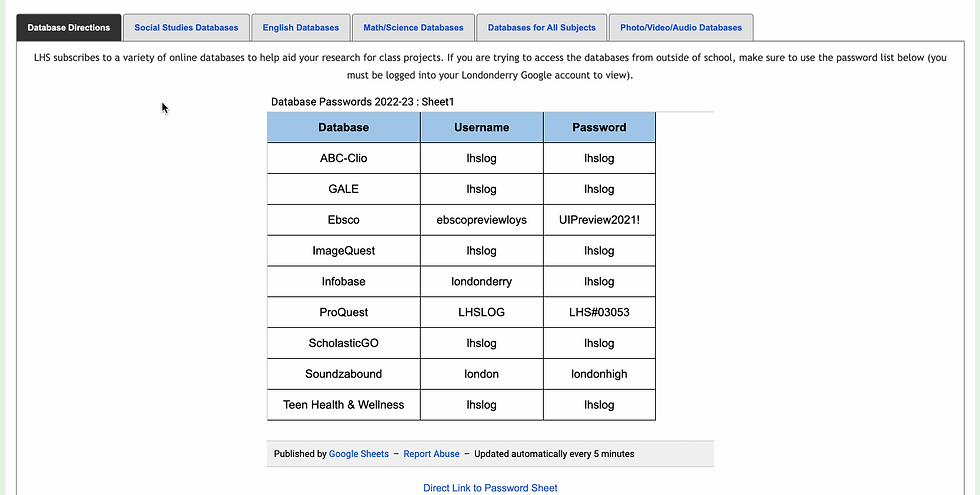
Task: Select the GALE database cell
Action: click(344, 189)
